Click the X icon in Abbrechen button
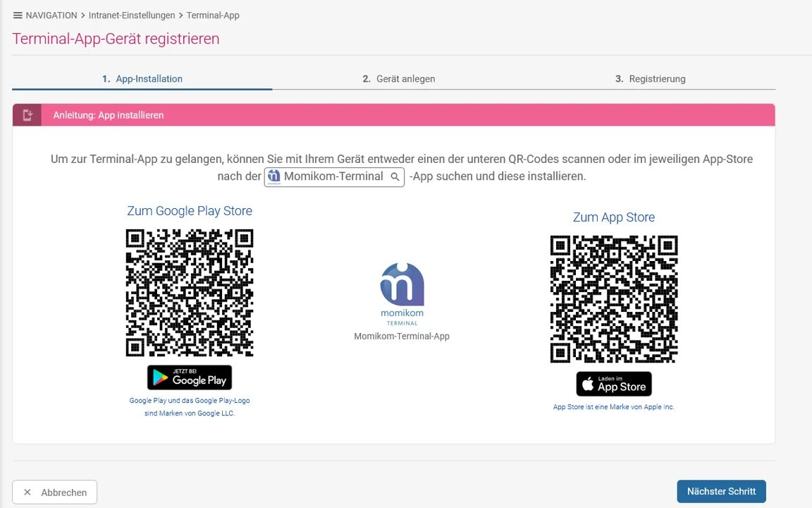The width and height of the screenshot is (812, 508). tap(27, 492)
